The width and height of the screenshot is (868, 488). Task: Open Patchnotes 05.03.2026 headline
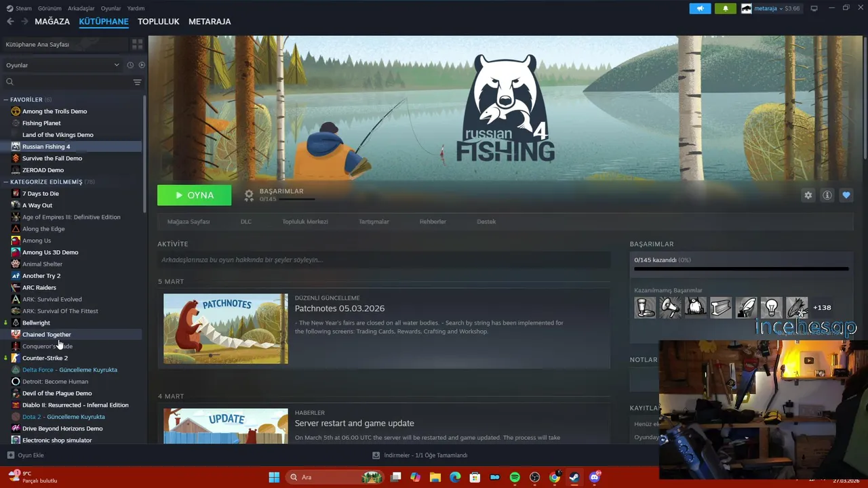point(340,308)
